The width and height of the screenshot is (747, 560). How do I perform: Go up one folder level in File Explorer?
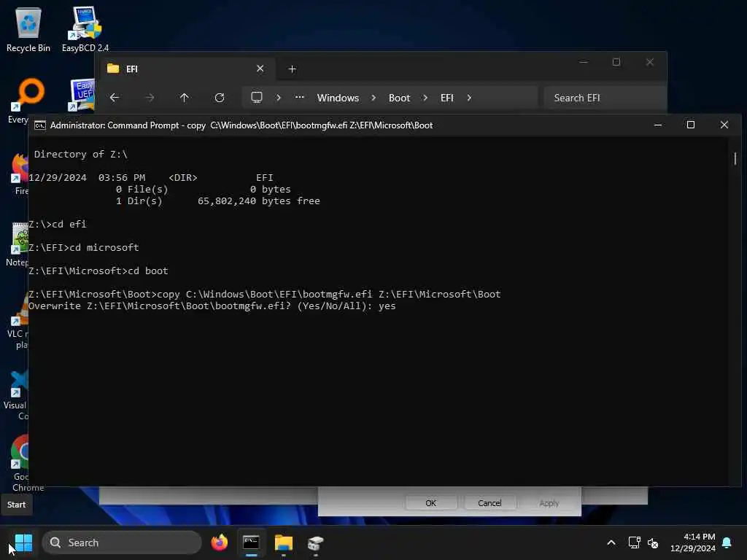pos(185,98)
